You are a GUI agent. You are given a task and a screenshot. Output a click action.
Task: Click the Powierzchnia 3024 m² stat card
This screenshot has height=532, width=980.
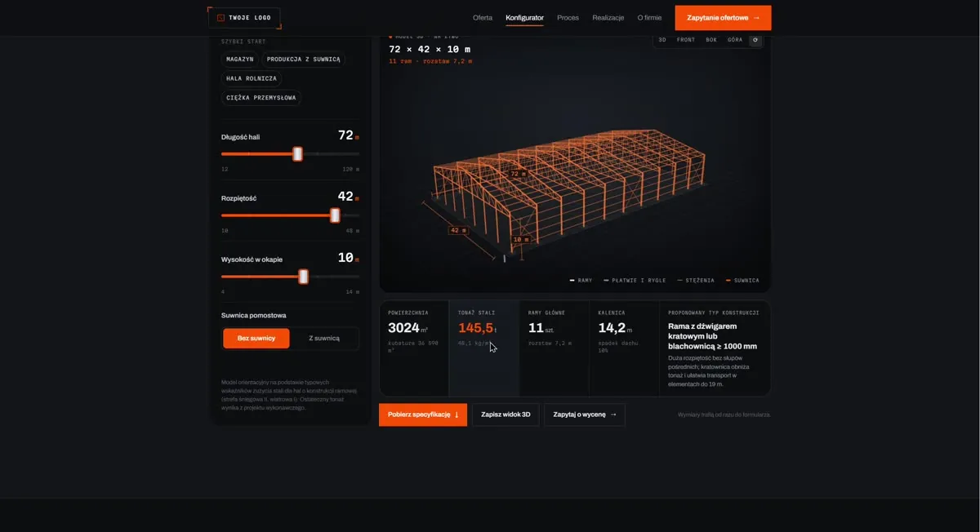coord(414,348)
